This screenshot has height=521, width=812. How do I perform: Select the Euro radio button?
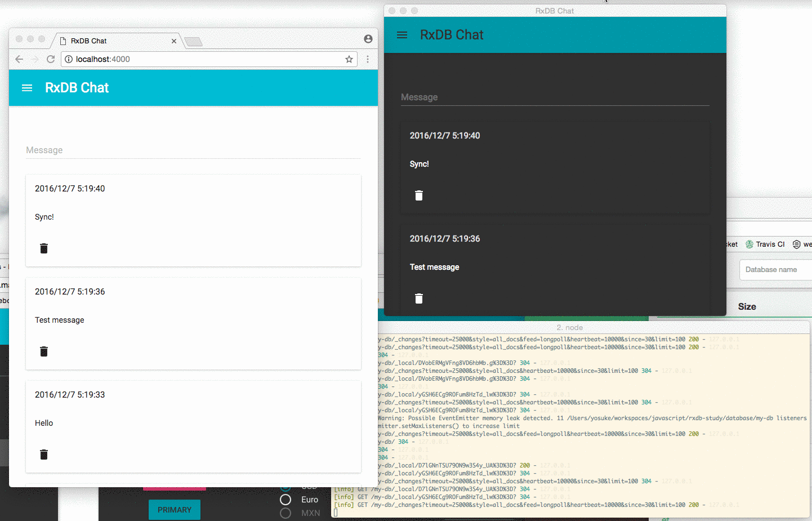coord(285,500)
